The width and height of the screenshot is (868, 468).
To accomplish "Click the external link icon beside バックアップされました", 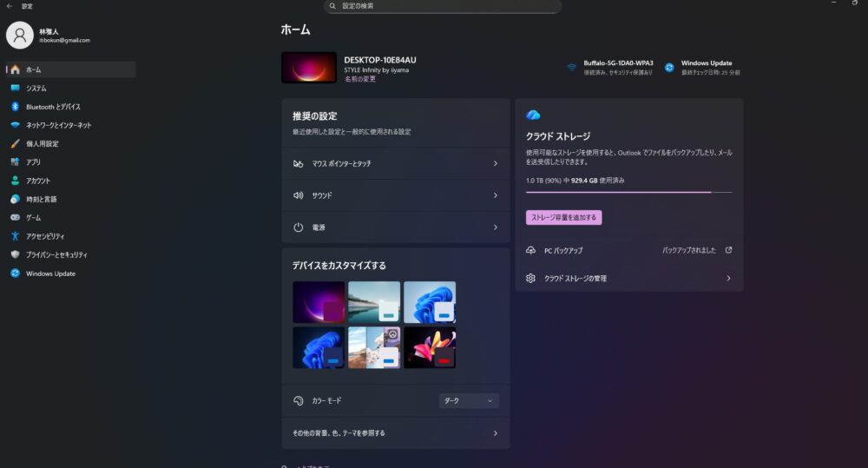I will 728,250.
